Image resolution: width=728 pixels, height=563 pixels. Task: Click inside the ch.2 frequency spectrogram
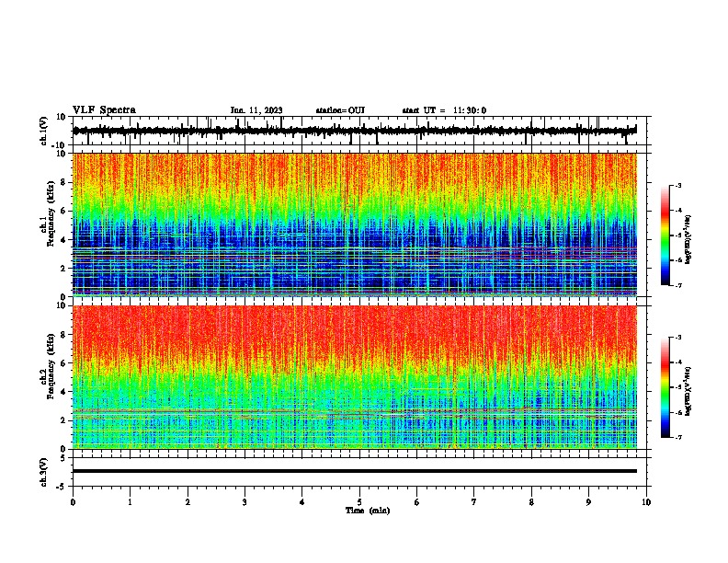[x=355, y=377]
